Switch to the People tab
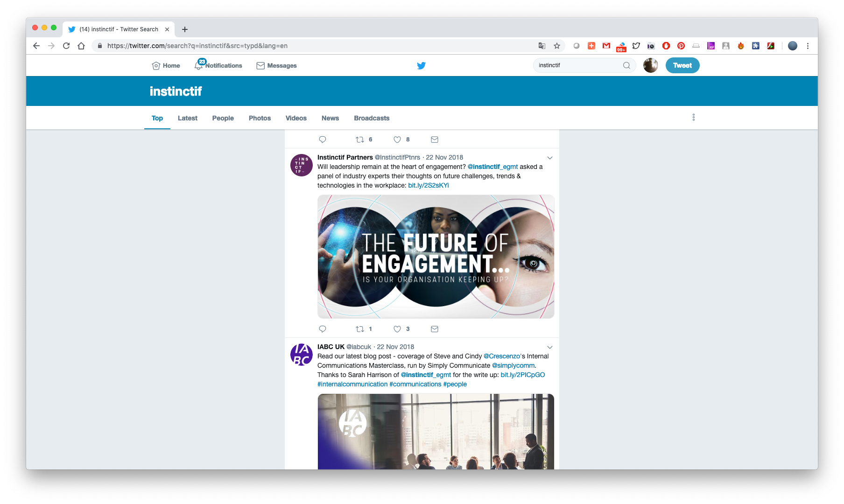The height and width of the screenshot is (504, 844). [223, 118]
